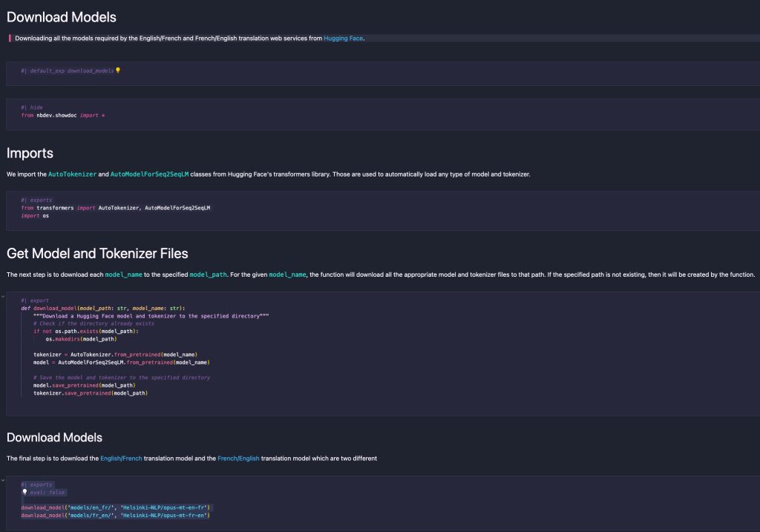Click the AutoTokenizer inline code in Imports text
Image resolution: width=760 pixels, height=532 pixels.
tap(72, 174)
